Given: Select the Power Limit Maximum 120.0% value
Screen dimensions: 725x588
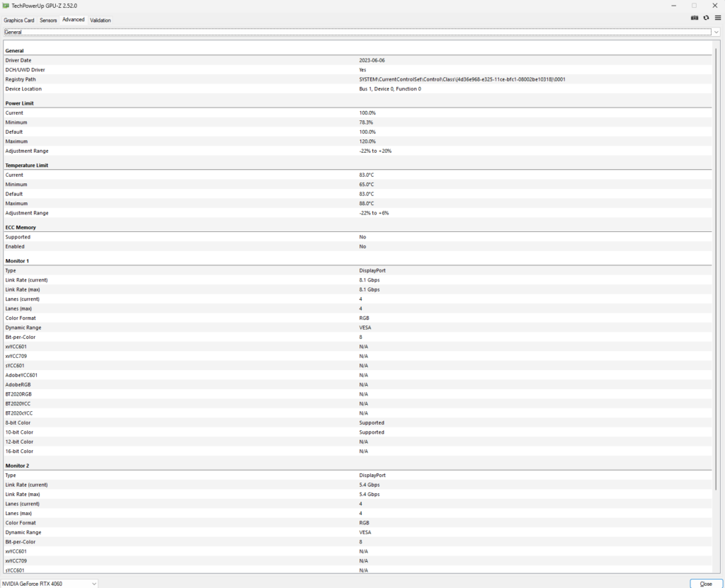Looking at the screenshot, I should (367, 142).
